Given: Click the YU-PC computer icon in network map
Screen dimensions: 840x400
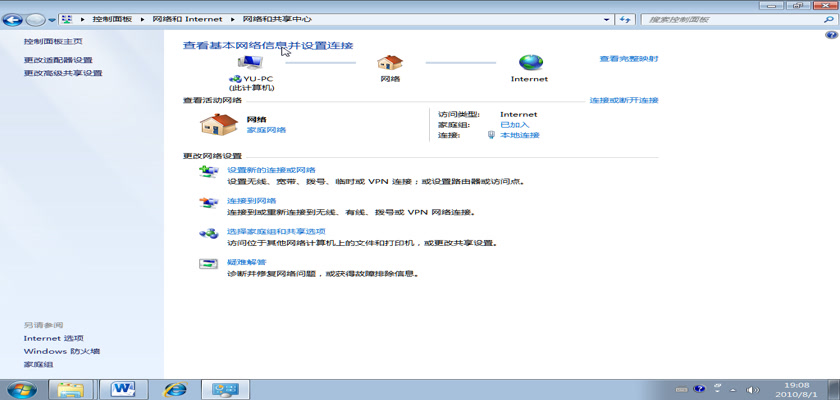Looking at the screenshot, I should coord(249,62).
